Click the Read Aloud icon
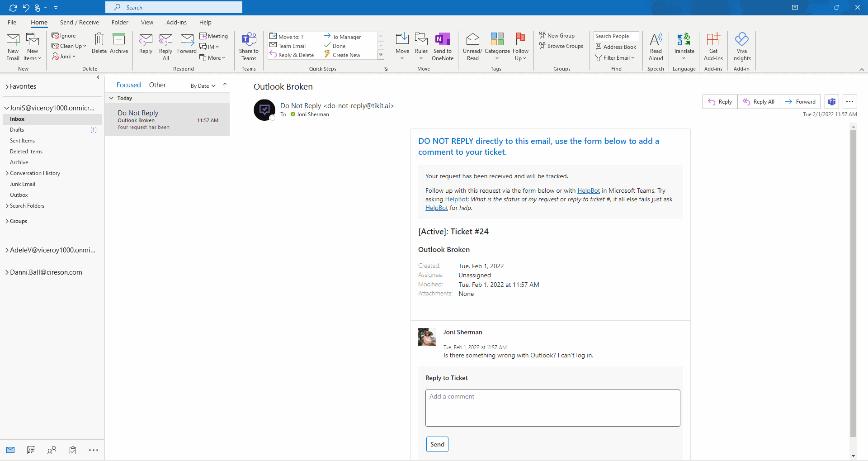This screenshot has width=868, height=461. click(x=656, y=40)
